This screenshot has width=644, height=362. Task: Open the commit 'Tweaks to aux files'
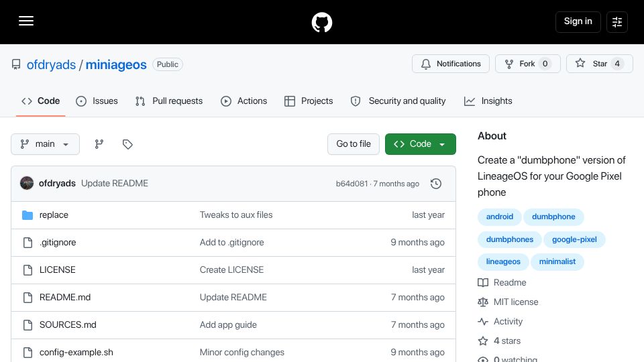click(x=236, y=215)
